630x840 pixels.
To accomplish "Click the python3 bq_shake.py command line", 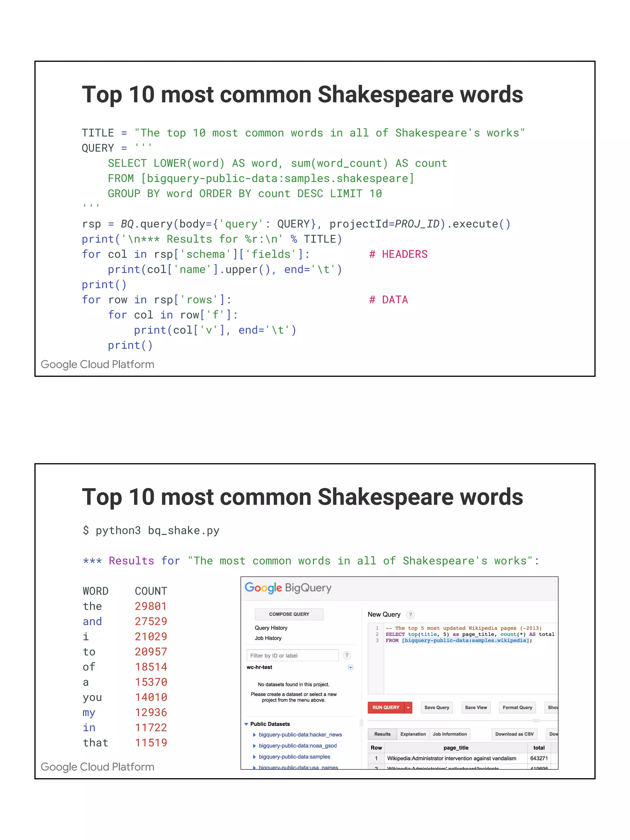I will click(151, 531).
